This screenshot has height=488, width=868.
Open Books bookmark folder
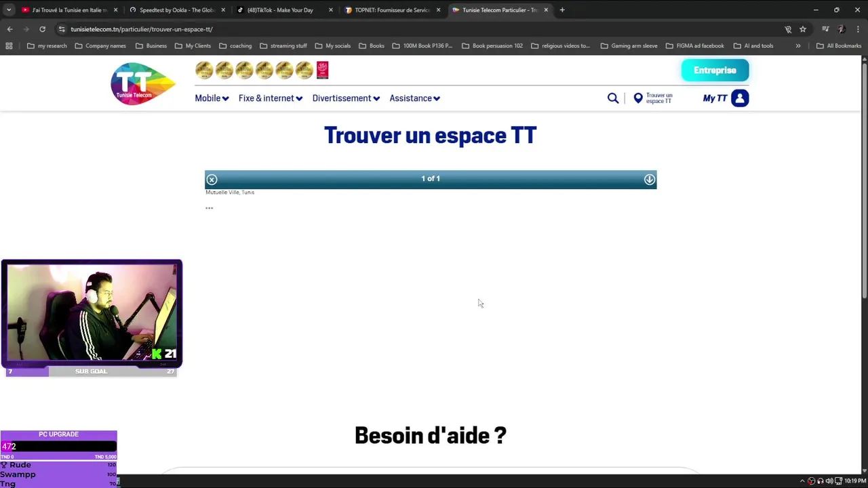(x=372, y=46)
